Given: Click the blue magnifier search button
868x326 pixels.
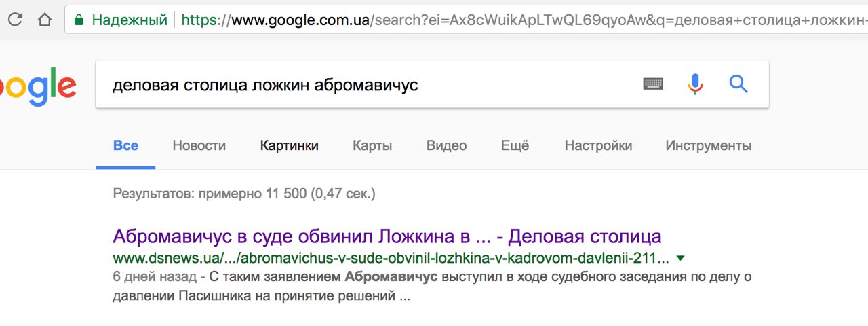Looking at the screenshot, I should pos(738,84).
